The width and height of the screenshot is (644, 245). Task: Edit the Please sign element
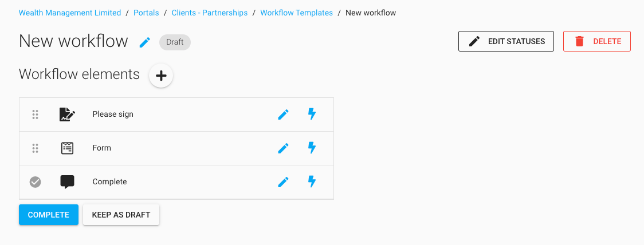283,114
